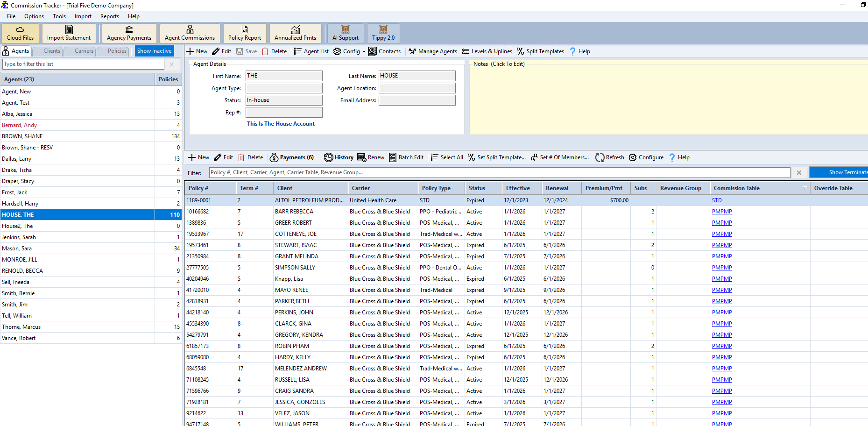
Task: Toggle the Show Inactive agents button
Action: coord(154,51)
